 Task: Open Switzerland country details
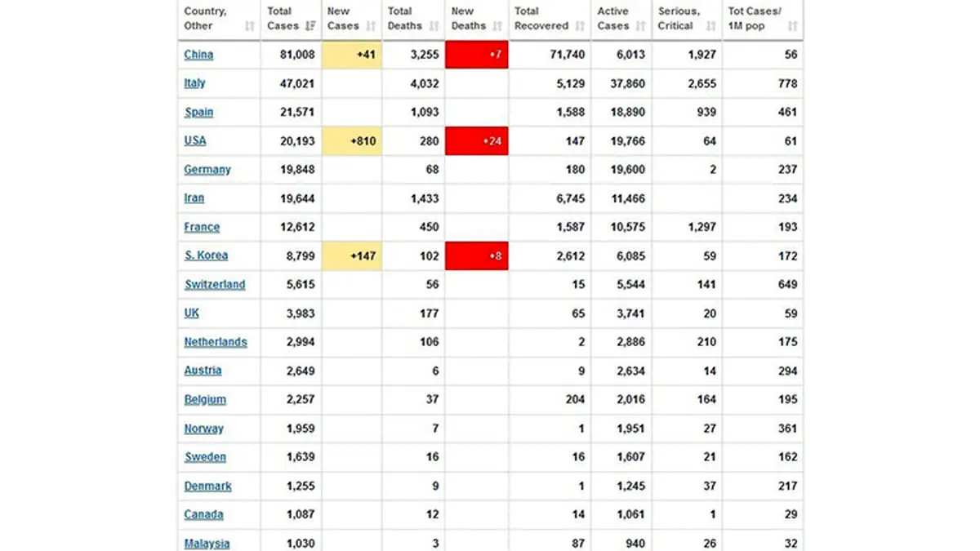215,284
